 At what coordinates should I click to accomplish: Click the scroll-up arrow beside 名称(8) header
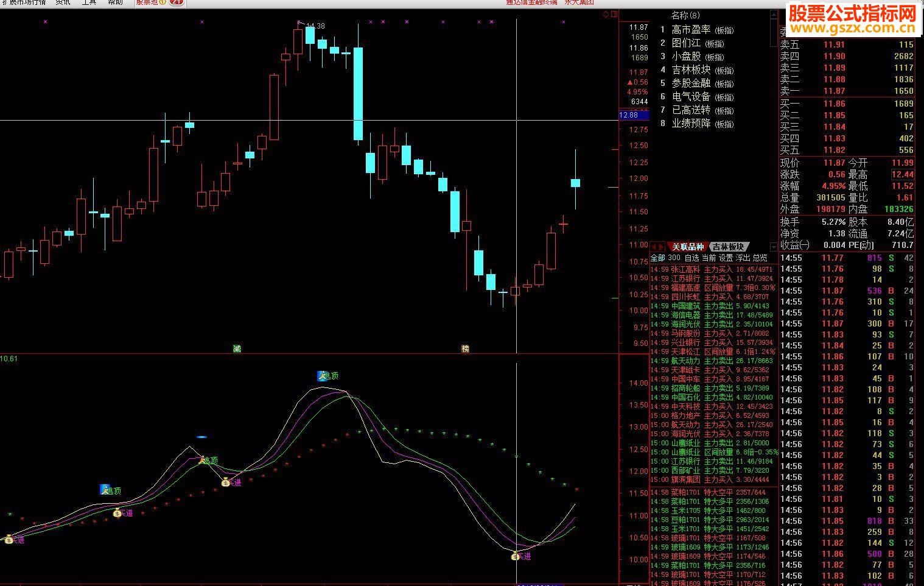click(x=774, y=14)
